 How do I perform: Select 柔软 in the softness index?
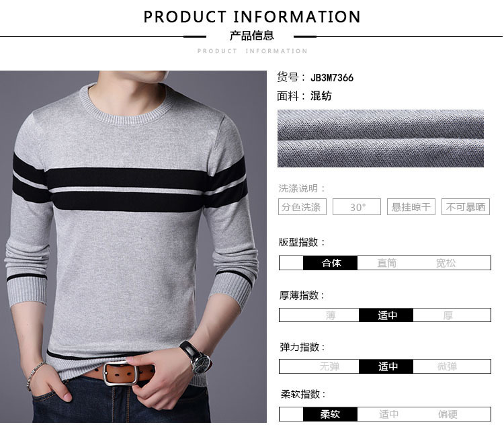tap(330, 414)
